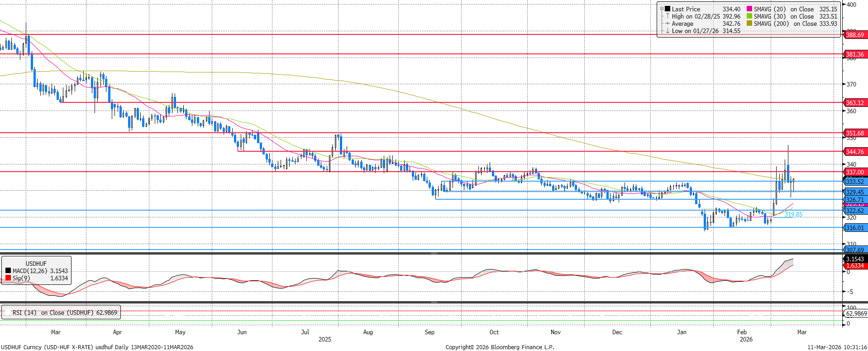Viewport: 868px width, 351px height.
Task: Select the red Sig(9) legend swatch
Action: (8, 278)
